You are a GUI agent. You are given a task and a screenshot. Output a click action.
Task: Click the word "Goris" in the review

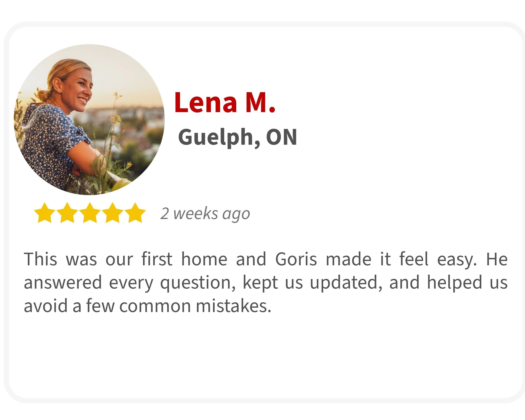[x=296, y=259]
